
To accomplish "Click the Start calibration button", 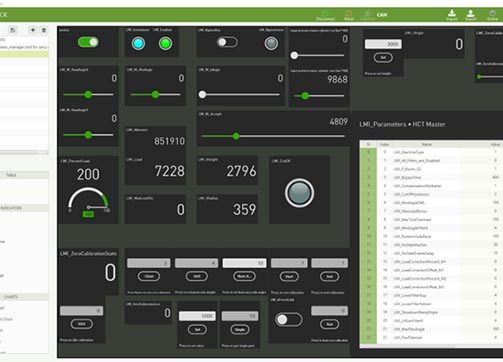I will [289, 276].
